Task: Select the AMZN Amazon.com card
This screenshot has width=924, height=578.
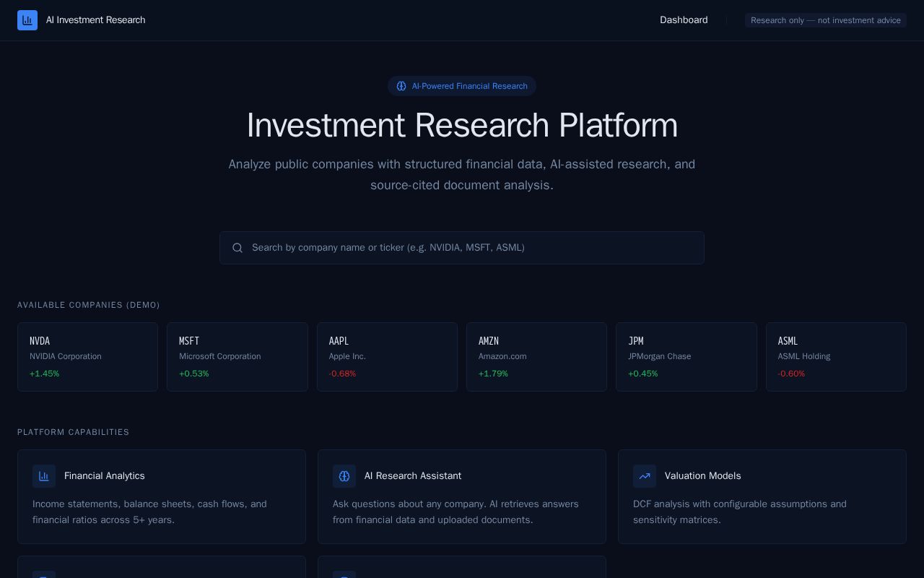Action: 536,357
